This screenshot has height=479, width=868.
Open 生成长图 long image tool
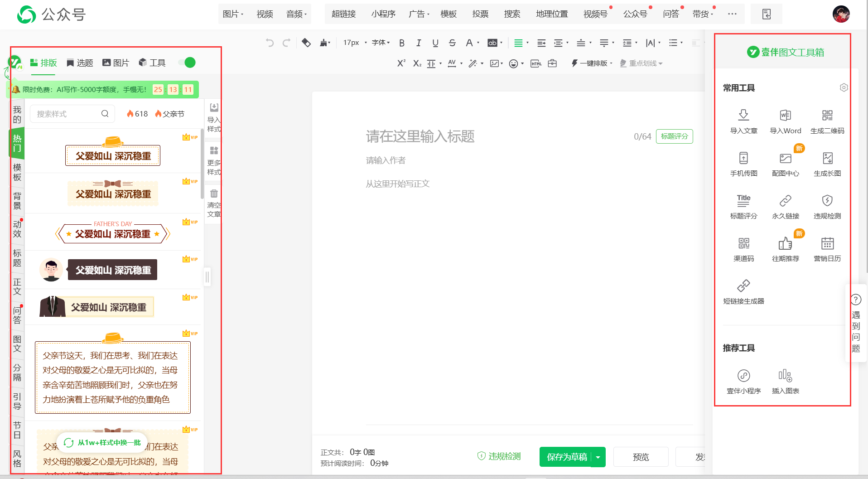pos(827,164)
